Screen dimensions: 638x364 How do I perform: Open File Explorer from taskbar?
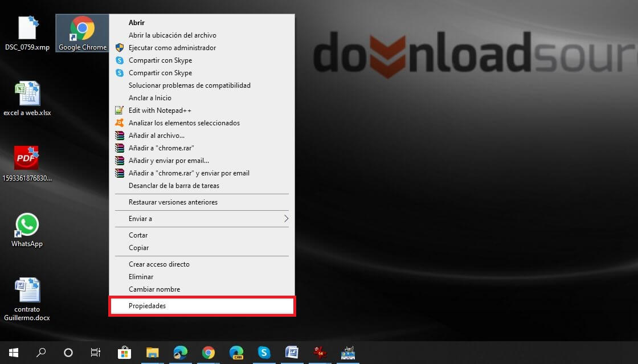point(152,353)
